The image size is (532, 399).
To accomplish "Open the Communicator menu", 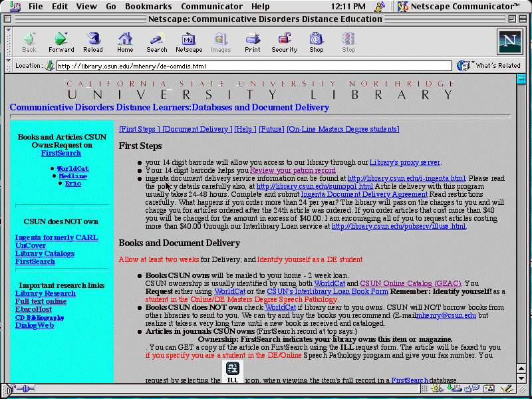I will click(211, 6).
